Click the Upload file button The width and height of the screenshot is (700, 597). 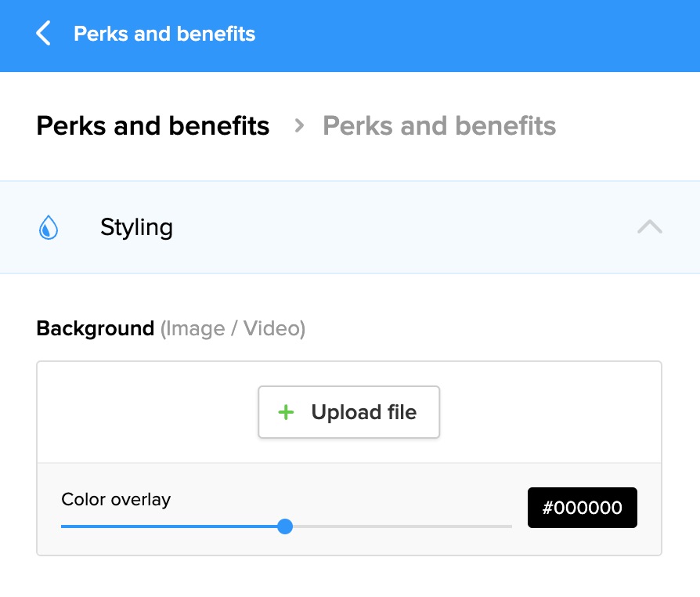coord(349,412)
